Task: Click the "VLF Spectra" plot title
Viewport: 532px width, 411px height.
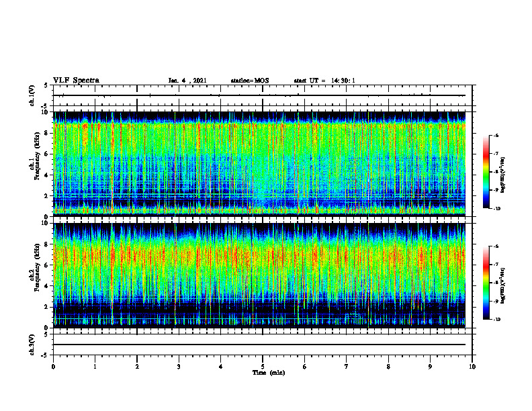Action: click(x=76, y=81)
